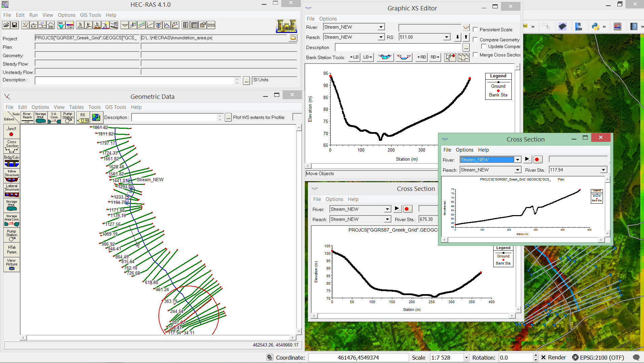Click background map picture tool
The width and height of the screenshot is (644, 363).
(x=96, y=118)
